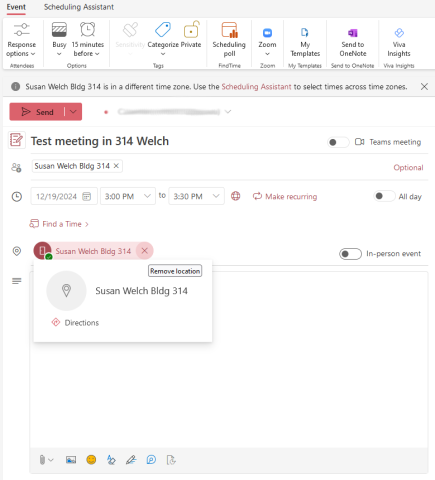Screen dimensions: 435x480
Task: Click the 12/19/2024 date field
Action: point(64,196)
